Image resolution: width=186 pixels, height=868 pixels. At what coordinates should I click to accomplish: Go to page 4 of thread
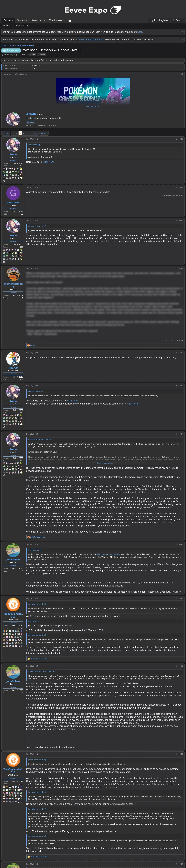pyautogui.click(x=24, y=133)
